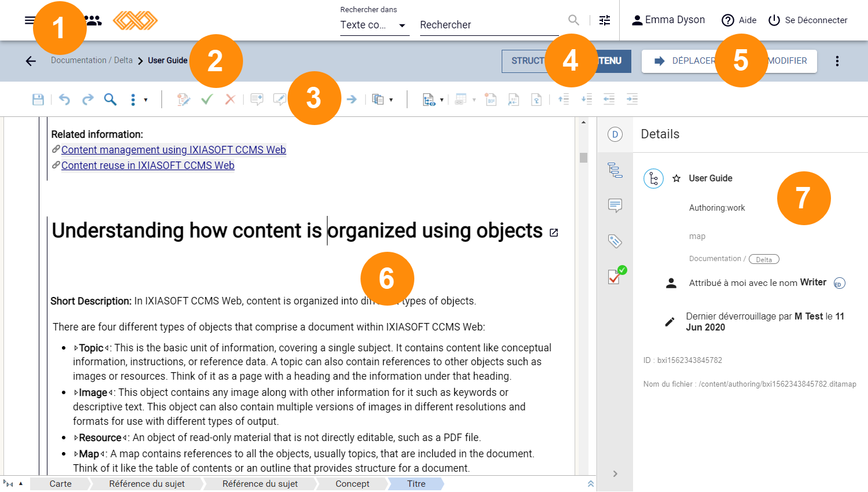
Task: Collapse the side panel with the chevron
Action: 615,474
